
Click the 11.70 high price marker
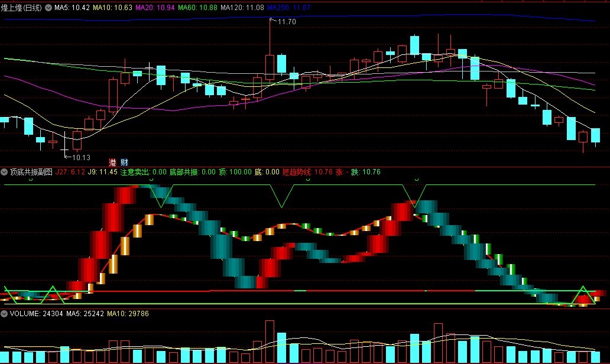coord(287,22)
